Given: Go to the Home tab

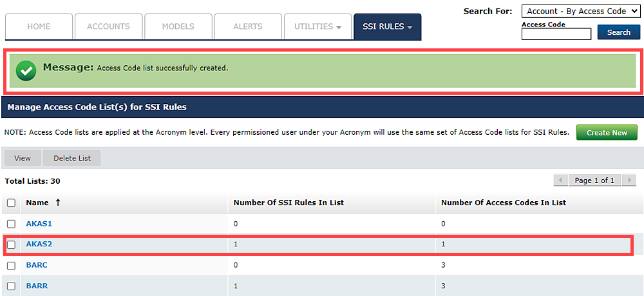Looking at the screenshot, I should [39, 26].
